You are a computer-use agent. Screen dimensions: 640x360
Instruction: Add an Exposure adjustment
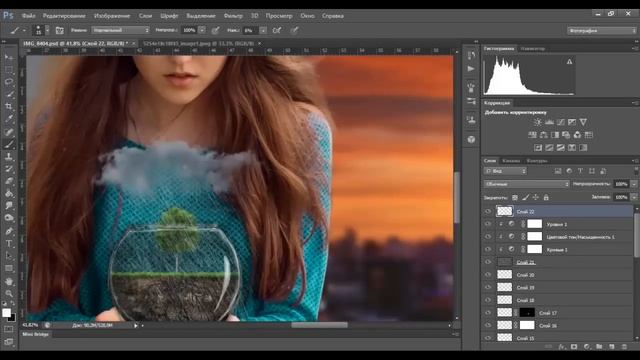(x=572, y=122)
